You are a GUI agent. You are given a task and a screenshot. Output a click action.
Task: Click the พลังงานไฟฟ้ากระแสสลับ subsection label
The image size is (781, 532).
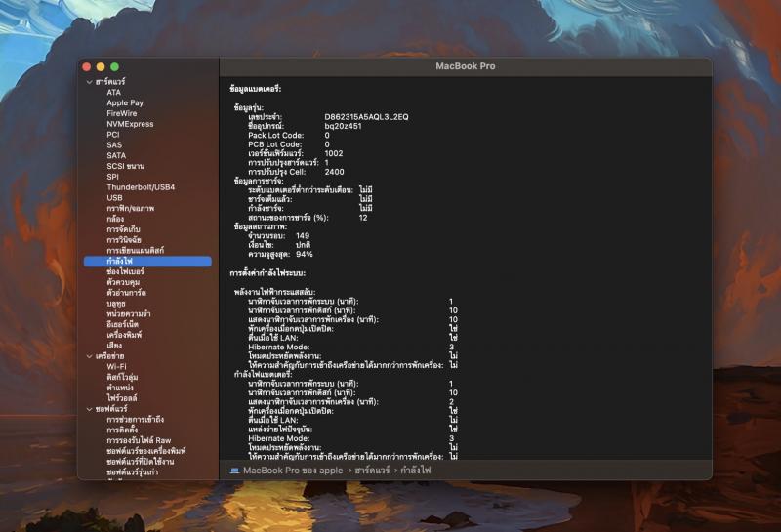pyautogui.click(x=274, y=292)
